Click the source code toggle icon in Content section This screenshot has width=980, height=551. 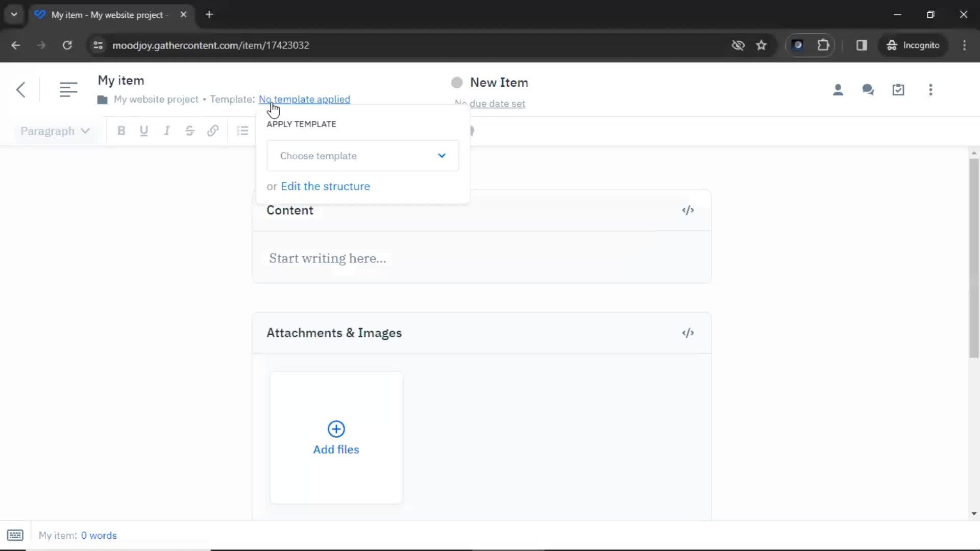point(689,210)
